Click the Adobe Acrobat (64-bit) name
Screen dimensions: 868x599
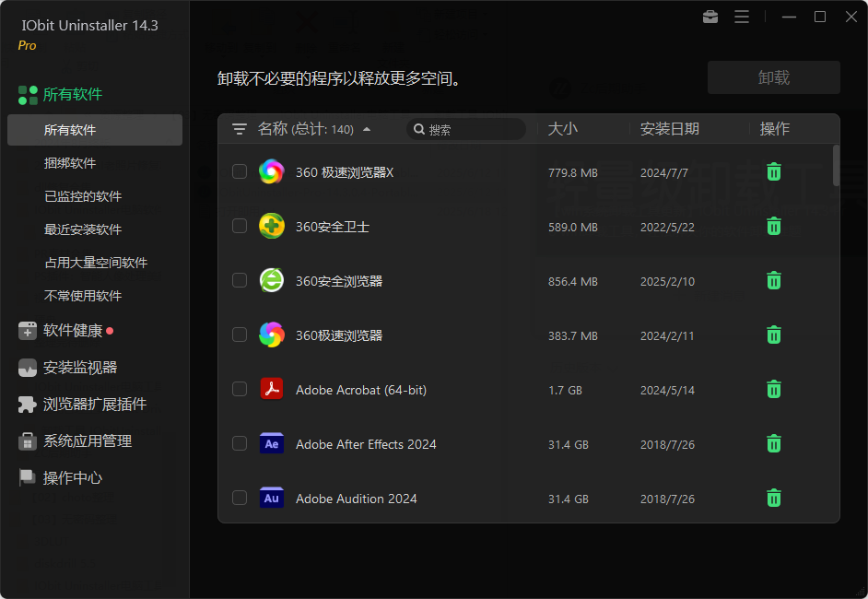tap(361, 390)
